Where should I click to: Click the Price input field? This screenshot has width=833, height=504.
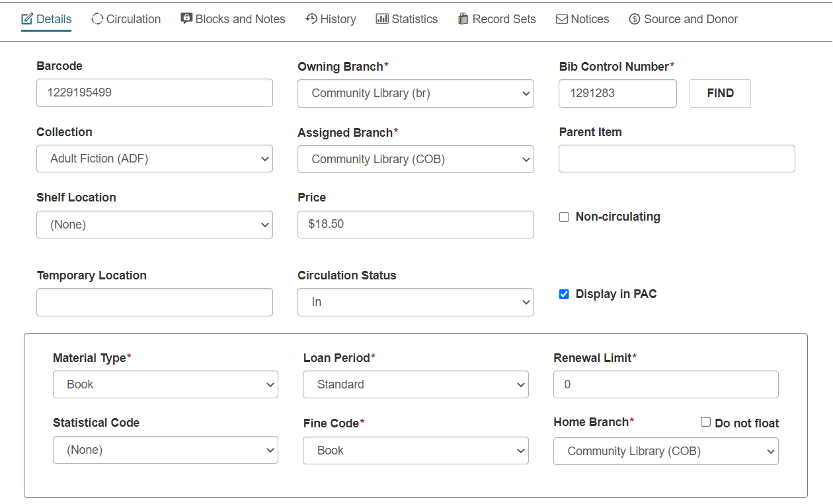click(416, 225)
